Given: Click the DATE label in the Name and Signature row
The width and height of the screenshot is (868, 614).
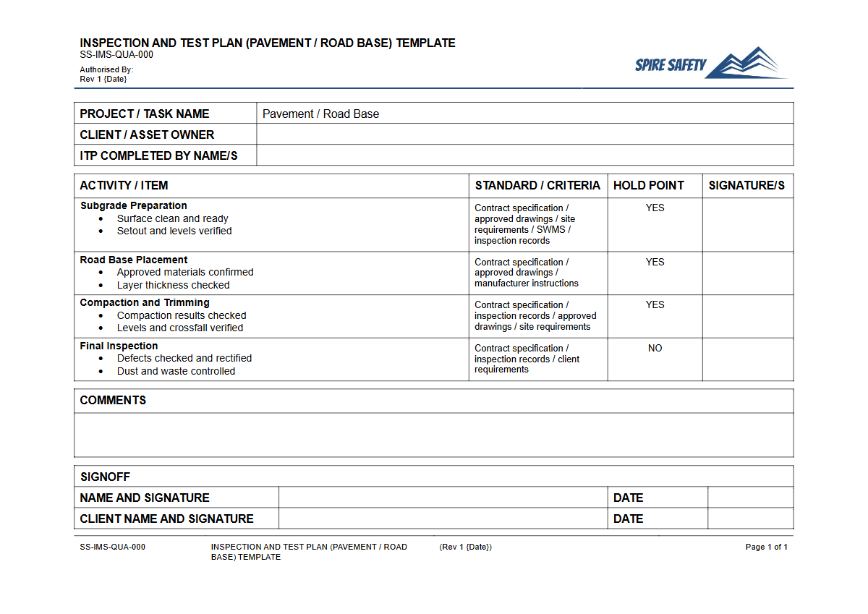Looking at the screenshot, I should tap(628, 498).
